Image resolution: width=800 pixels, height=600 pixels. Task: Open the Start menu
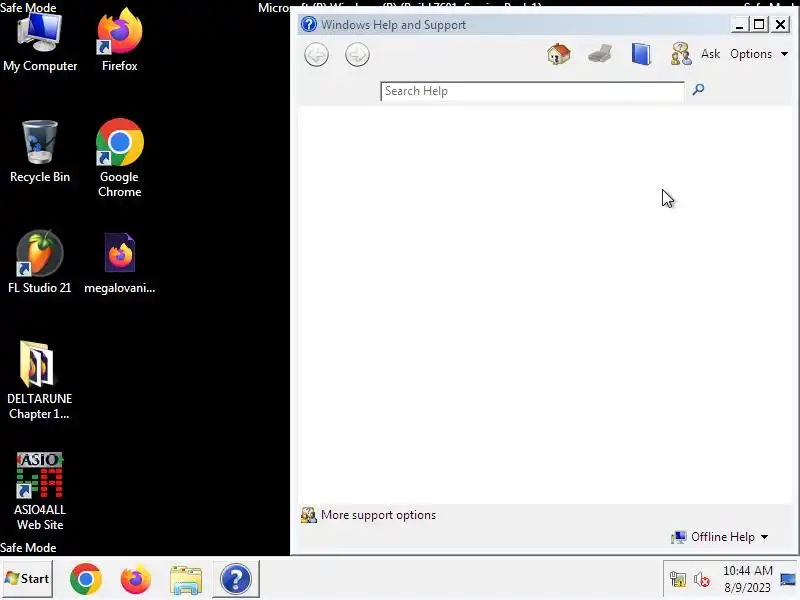pos(27,579)
